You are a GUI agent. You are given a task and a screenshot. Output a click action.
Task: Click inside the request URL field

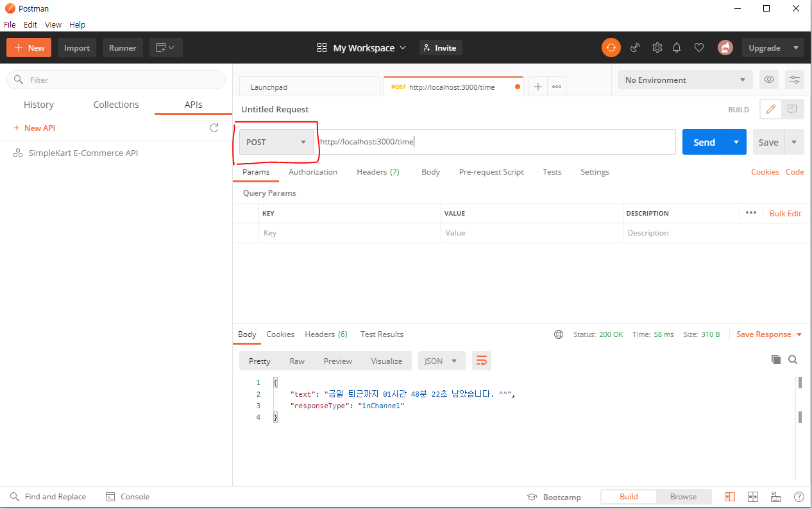point(449,142)
